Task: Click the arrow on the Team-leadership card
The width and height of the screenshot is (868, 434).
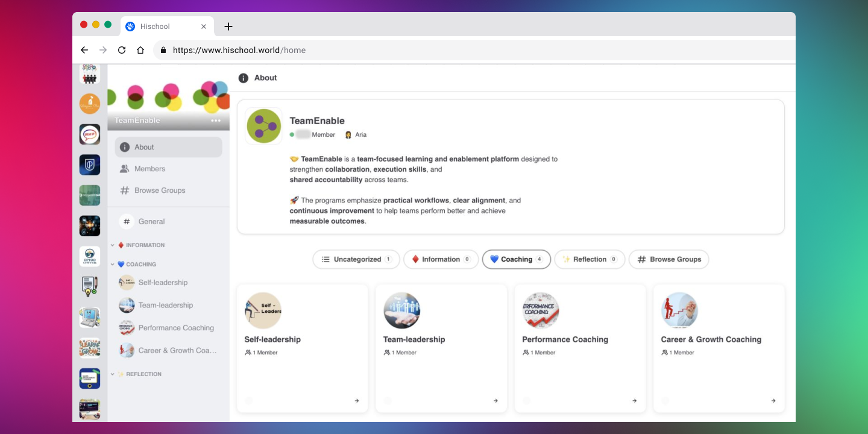Action: (495, 401)
